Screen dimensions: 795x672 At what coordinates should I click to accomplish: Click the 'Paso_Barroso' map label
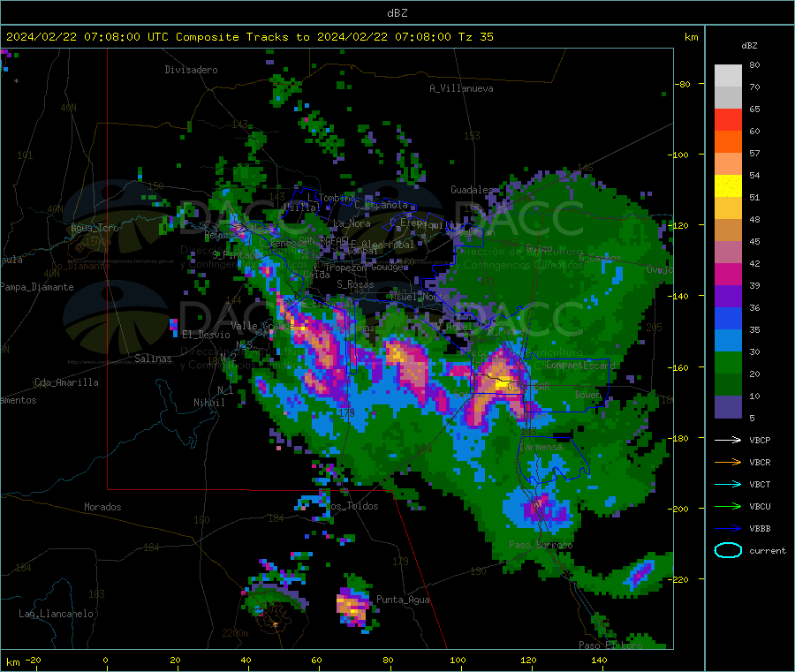[541, 545]
